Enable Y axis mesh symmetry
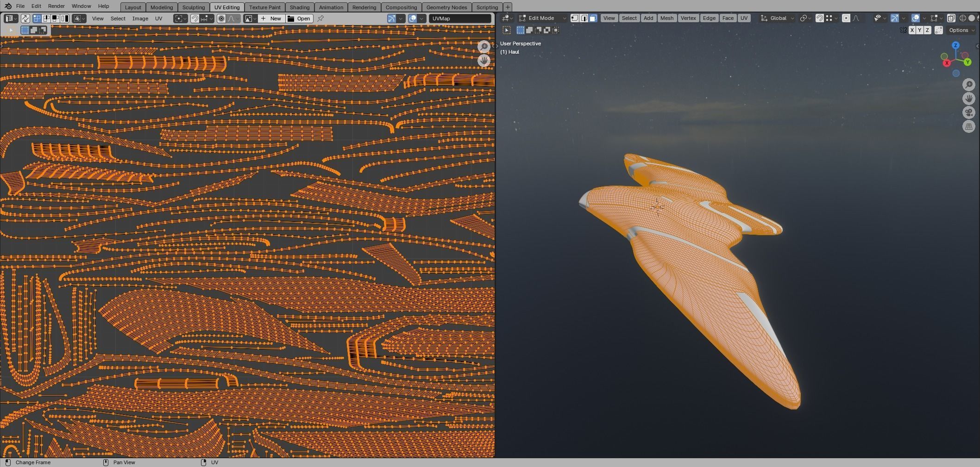 [920, 30]
